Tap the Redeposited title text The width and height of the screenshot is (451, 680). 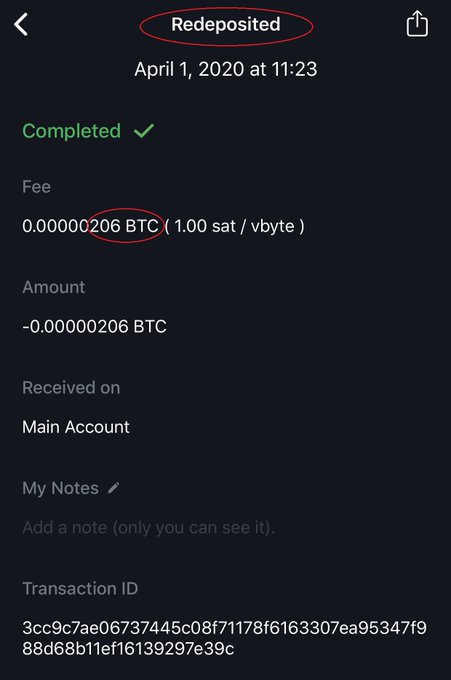tap(226, 24)
